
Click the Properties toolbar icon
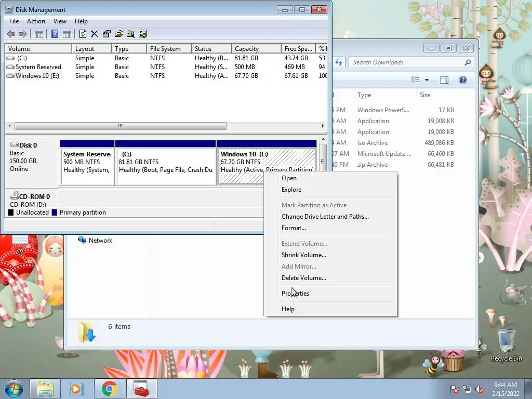pyautogui.click(x=107, y=34)
